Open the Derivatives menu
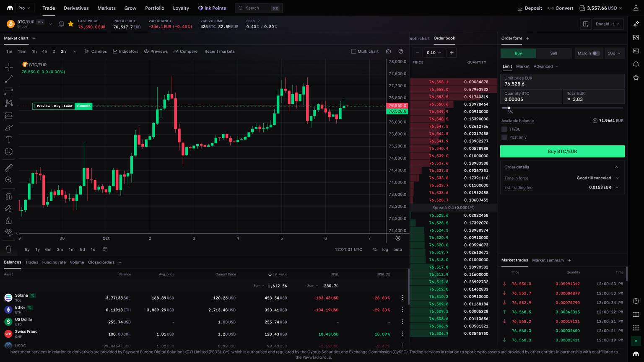Viewport: 644px width, 362px height. pyautogui.click(x=76, y=8)
